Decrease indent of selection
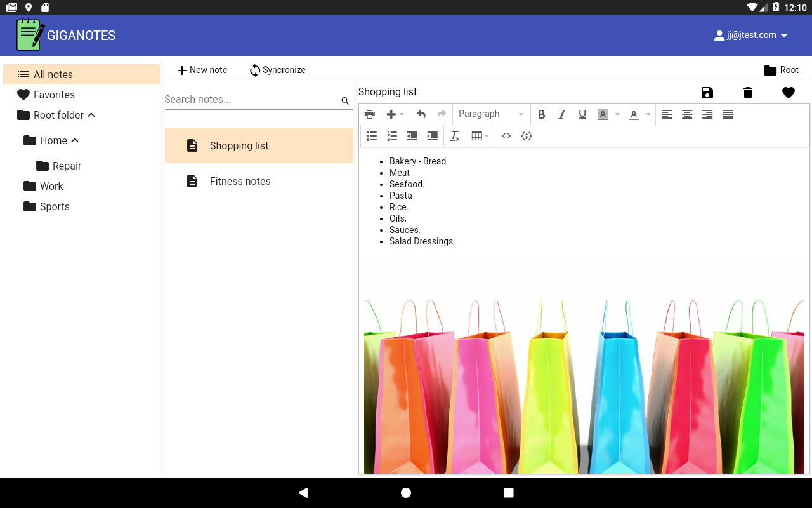The width and height of the screenshot is (812, 508). click(412, 136)
